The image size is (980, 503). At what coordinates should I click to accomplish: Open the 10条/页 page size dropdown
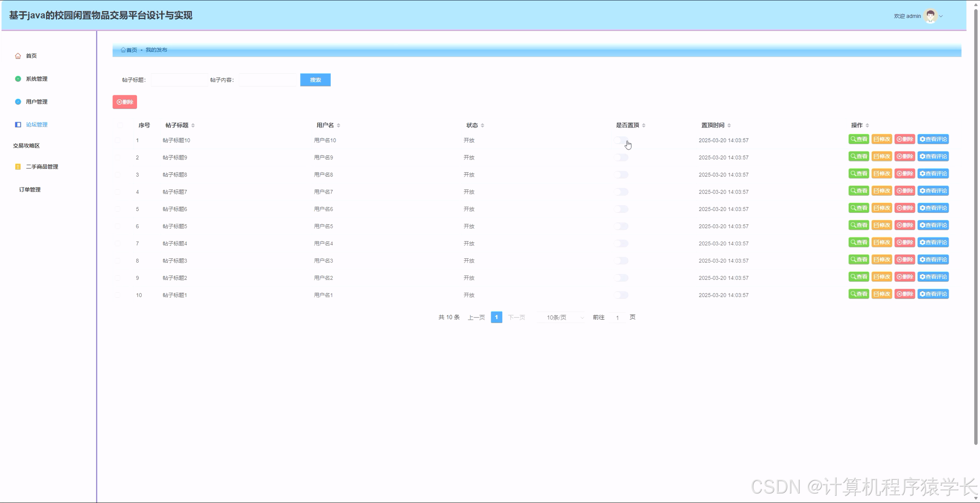coord(560,317)
